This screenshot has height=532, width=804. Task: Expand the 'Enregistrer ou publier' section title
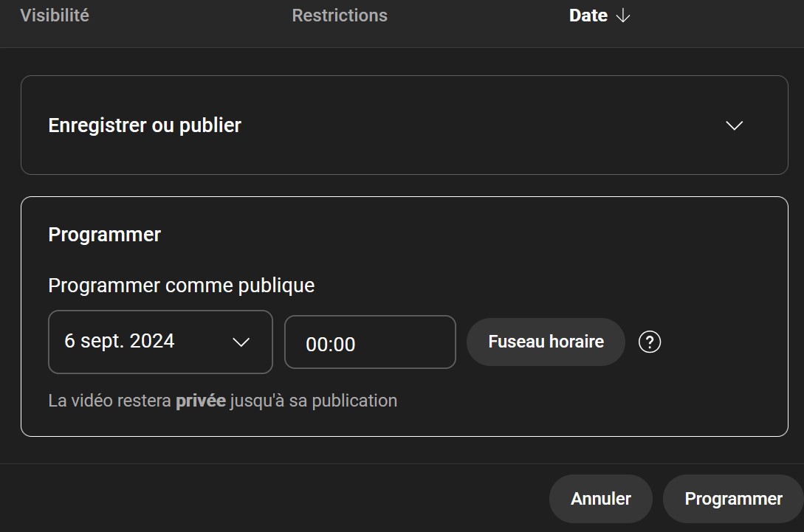(x=145, y=125)
